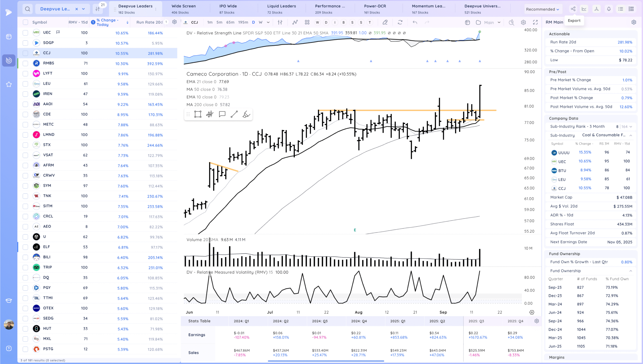Switch to the Power-DCR tab
This screenshot has width=643, height=364.
click(x=375, y=9)
